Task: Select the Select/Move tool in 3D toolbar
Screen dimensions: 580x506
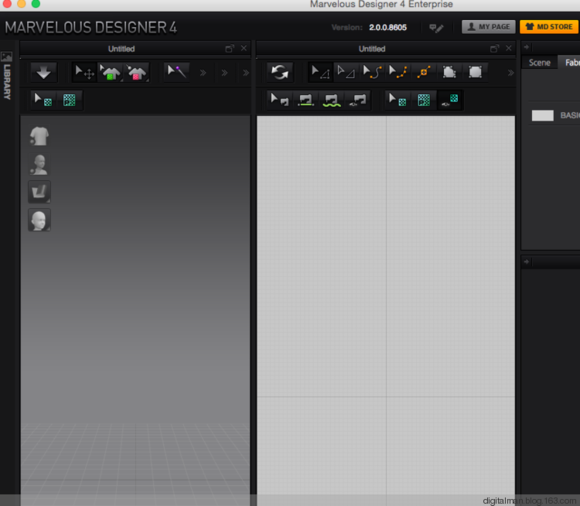Action: click(x=84, y=72)
